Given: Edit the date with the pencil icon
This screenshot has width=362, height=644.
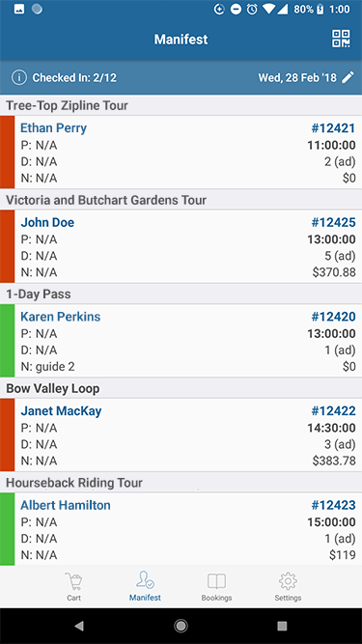Looking at the screenshot, I should click(x=348, y=77).
